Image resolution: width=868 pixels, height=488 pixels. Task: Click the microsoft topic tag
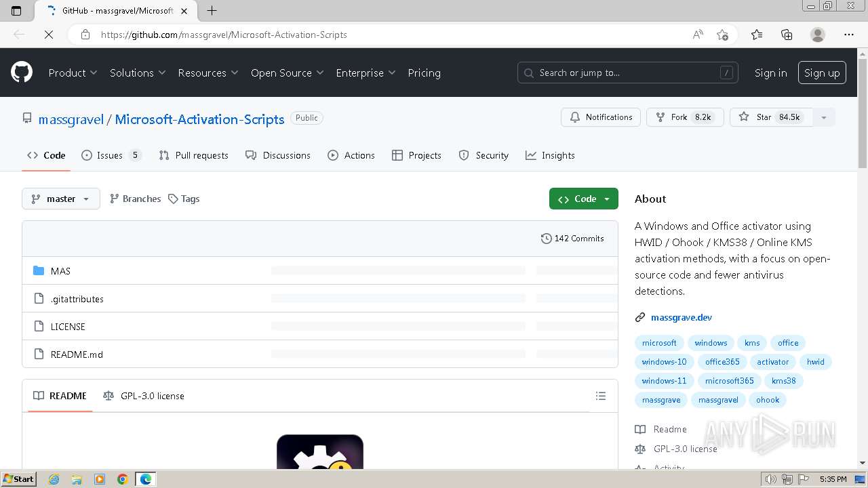point(659,343)
